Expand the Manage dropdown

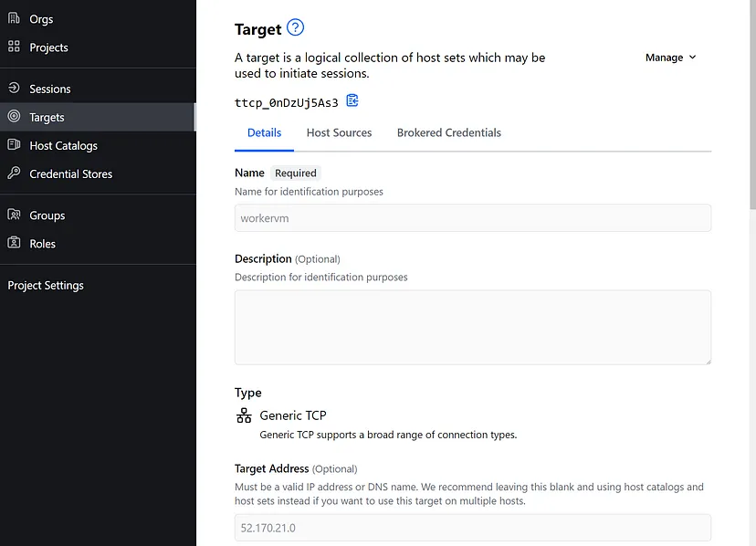(670, 58)
